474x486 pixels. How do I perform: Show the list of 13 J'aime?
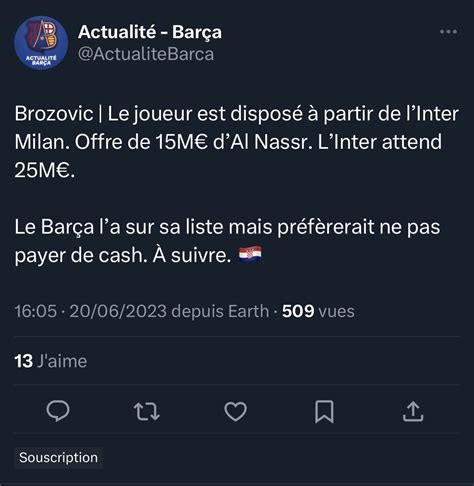coord(51,361)
